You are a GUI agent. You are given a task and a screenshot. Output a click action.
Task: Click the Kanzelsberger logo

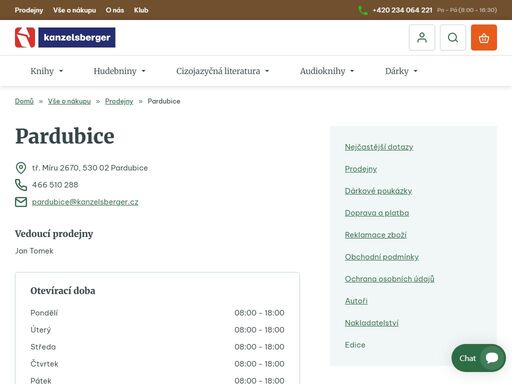point(65,37)
